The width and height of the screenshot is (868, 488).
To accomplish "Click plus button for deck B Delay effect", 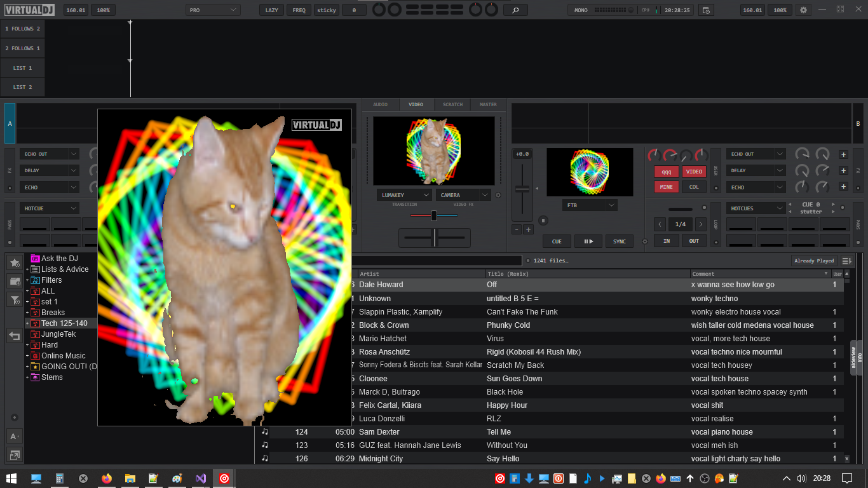I will 843,170.
